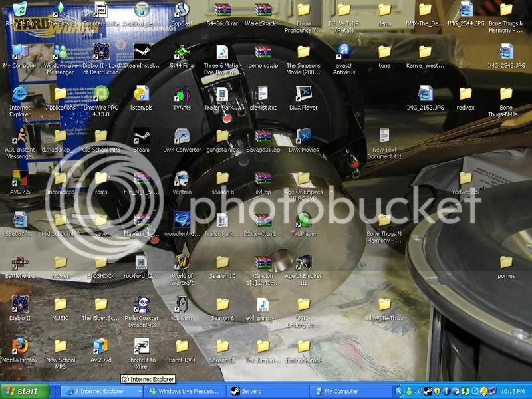Select the roms folder

coord(101,178)
